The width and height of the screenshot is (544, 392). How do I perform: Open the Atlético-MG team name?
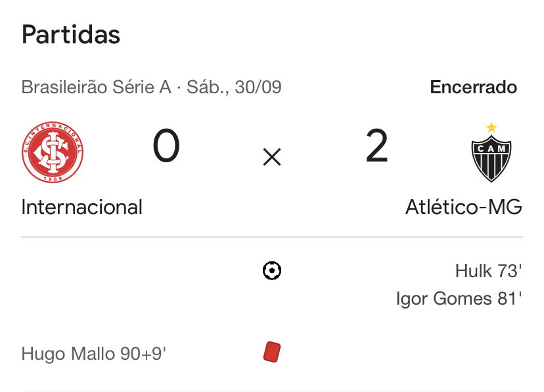[464, 207]
